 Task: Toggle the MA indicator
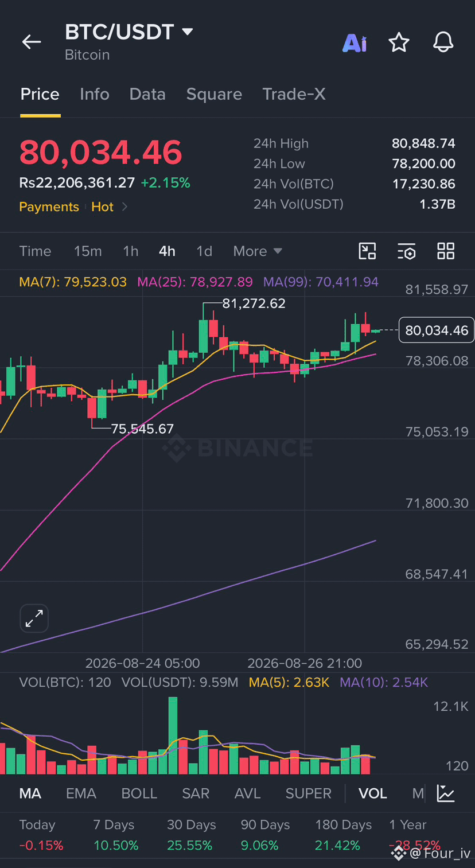point(30,793)
